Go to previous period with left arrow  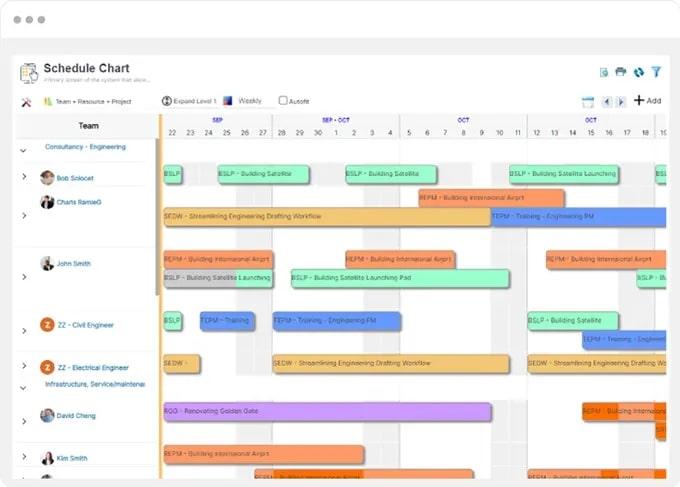[x=607, y=102]
